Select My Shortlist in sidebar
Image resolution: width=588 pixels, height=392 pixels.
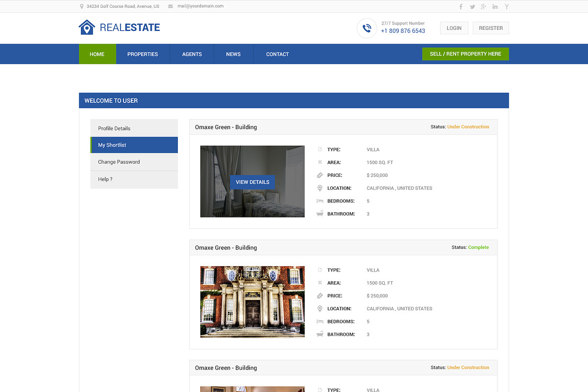134,145
